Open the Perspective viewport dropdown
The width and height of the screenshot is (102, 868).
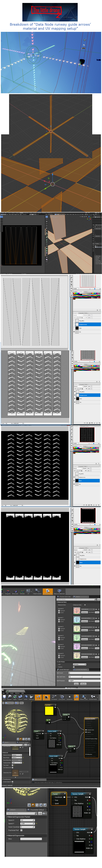point(9,703)
